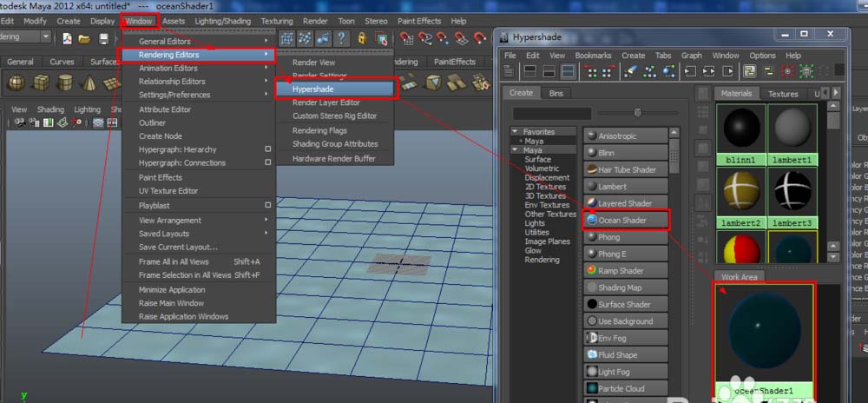
Task: Collapse the Favorites tree section
Action: (x=515, y=132)
